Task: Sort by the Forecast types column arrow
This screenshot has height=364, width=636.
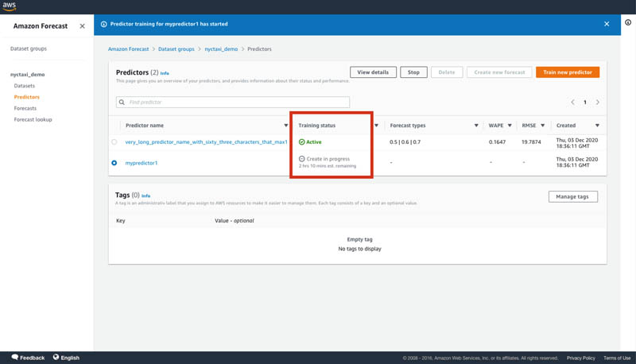Action: pos(476,126)
